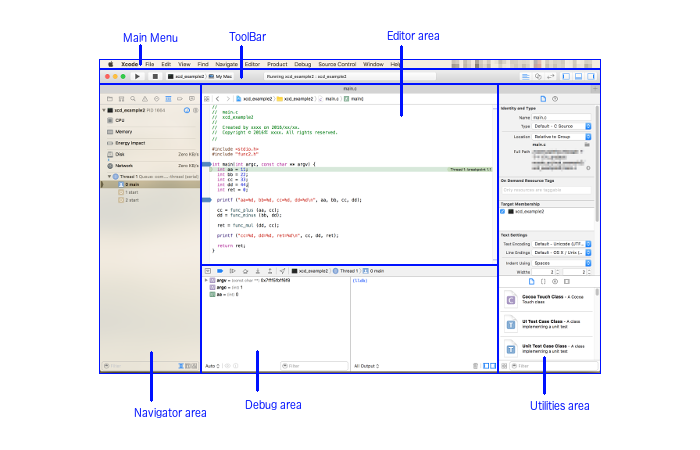
Task: Select the Version editor button
Action: [550, 76]
